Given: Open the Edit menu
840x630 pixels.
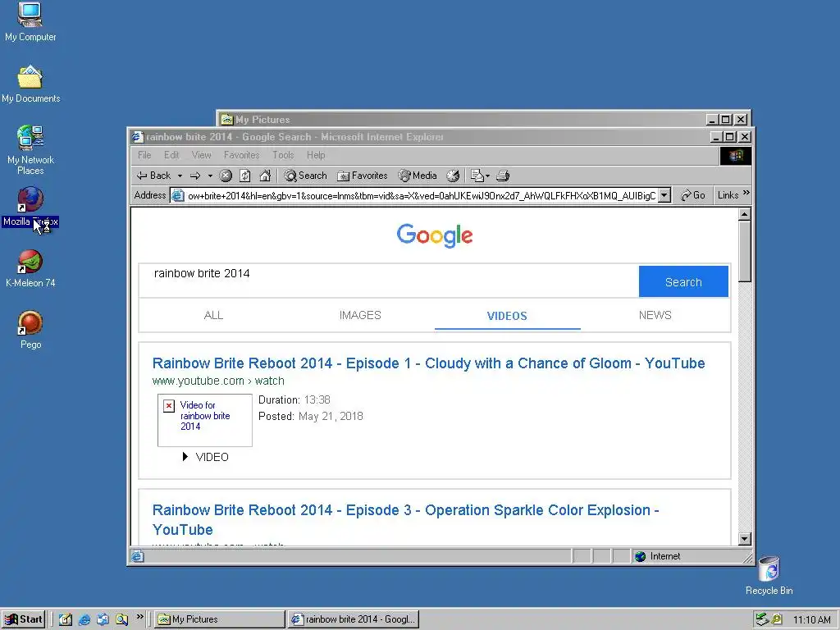Looking at the screenshot, I should point(171,155).
